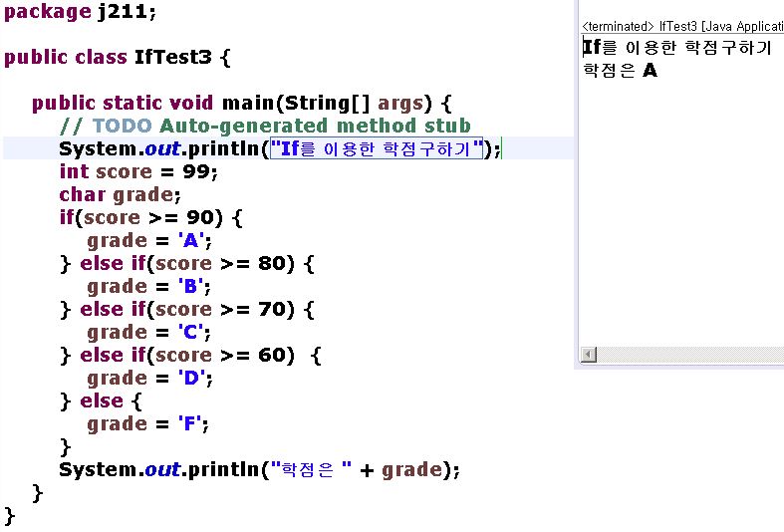The height and width of the screenshot is (532, 784).
Task: Click the console scrollbar left arrow
Action: [x=589, y=355]
